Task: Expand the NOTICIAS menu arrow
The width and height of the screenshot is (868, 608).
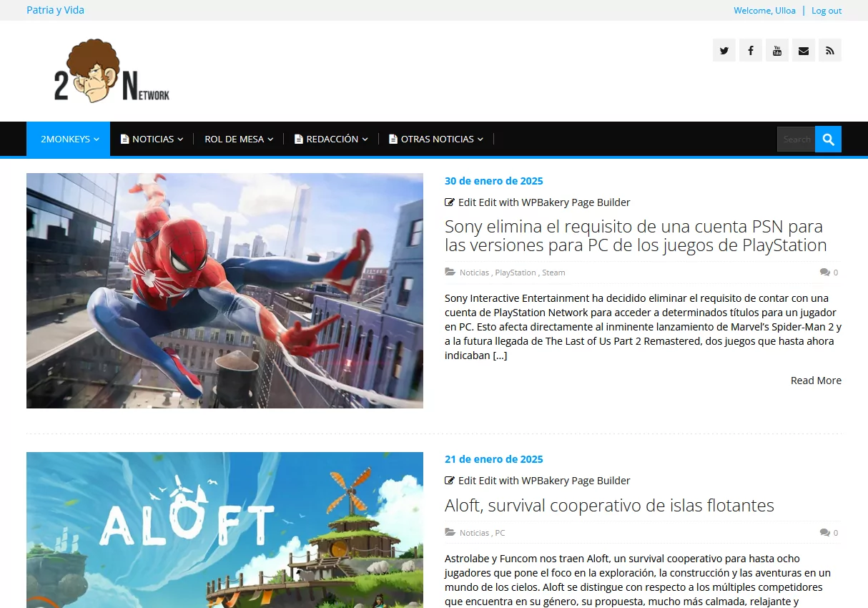Action: pos(180,139)
